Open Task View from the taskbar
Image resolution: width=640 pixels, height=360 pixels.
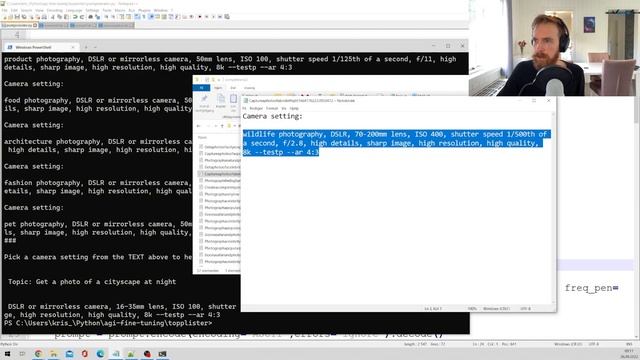click(22, 354)
